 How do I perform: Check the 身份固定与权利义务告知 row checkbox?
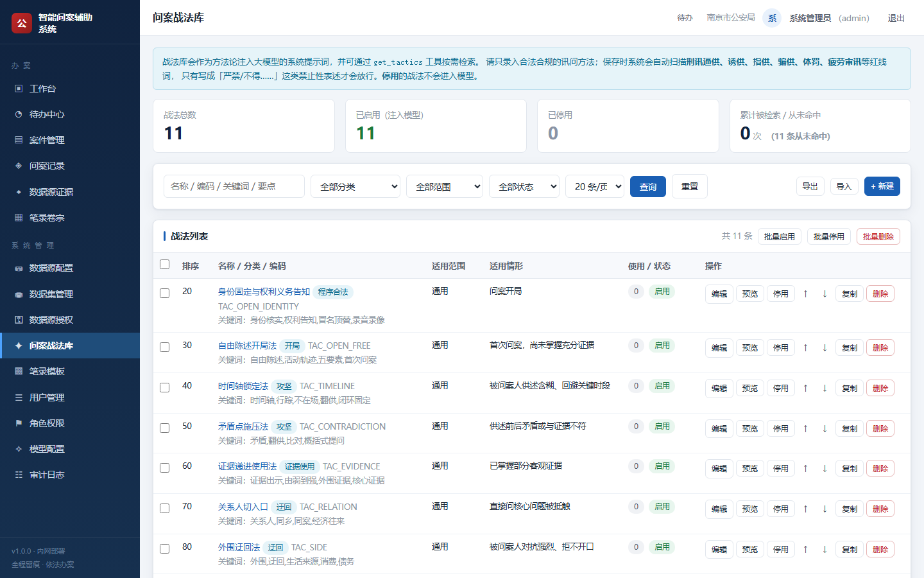click(164, 293)
